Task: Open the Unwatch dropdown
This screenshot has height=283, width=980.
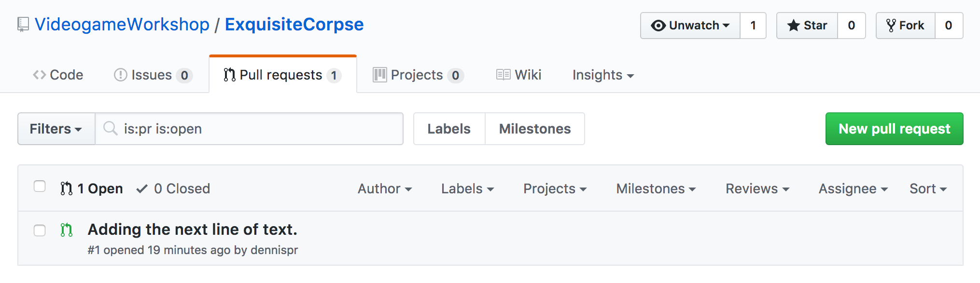Action: click(x=690, y=26)
